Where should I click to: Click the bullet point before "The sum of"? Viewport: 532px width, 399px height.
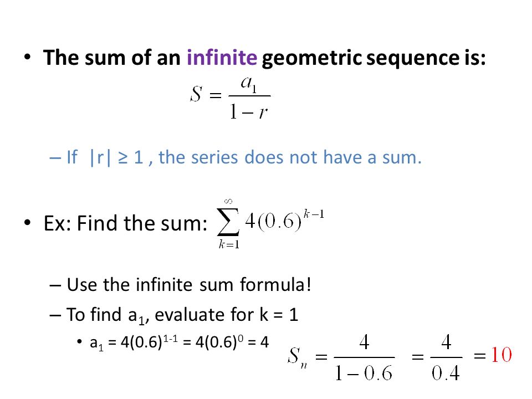tap(28, 57)
